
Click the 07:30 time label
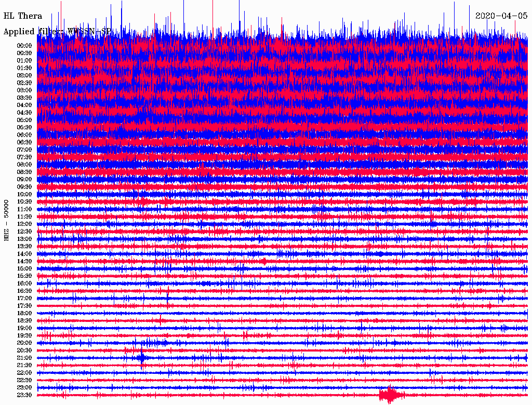tap(24, 157)
